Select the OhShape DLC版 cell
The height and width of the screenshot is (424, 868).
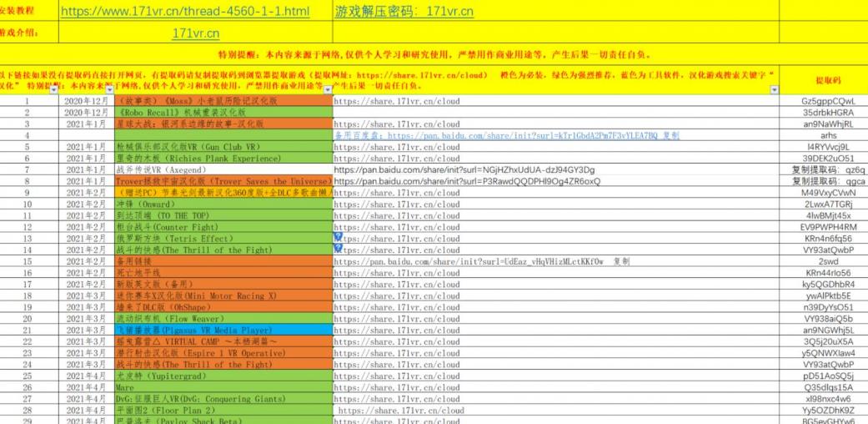coord(223,307)
